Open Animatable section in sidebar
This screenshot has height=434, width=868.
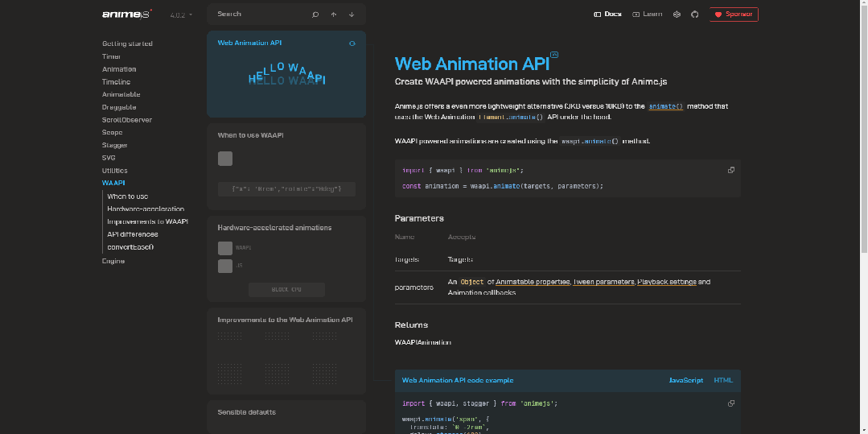(x=121, y=95)
